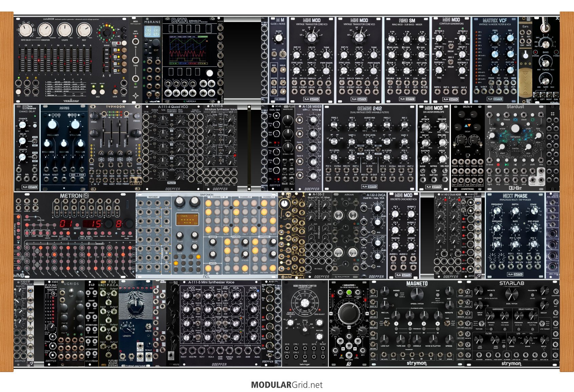Flip the Magneto PAN toggle switch
Image resolution: width=574 pixels, height=392 pixels.
click(x=447, y=323)
